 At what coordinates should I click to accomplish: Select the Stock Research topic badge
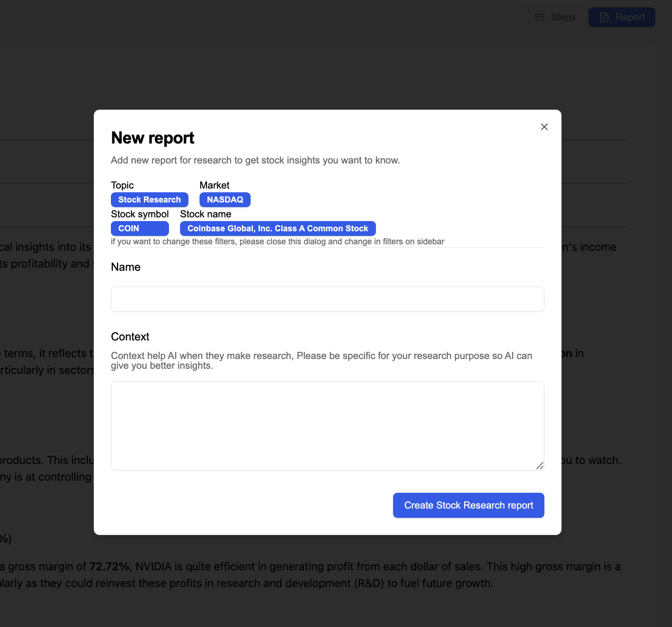[149, 200]
